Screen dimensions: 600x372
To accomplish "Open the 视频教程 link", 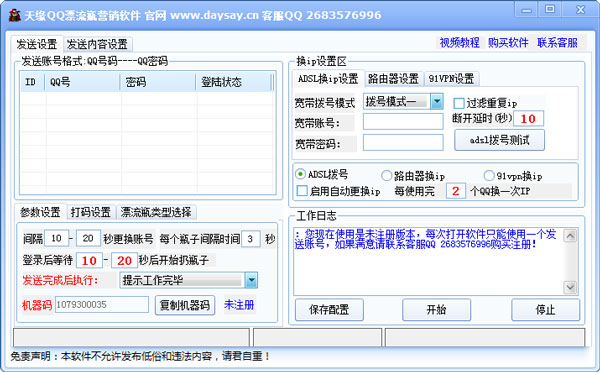I will tap(460, 42).
